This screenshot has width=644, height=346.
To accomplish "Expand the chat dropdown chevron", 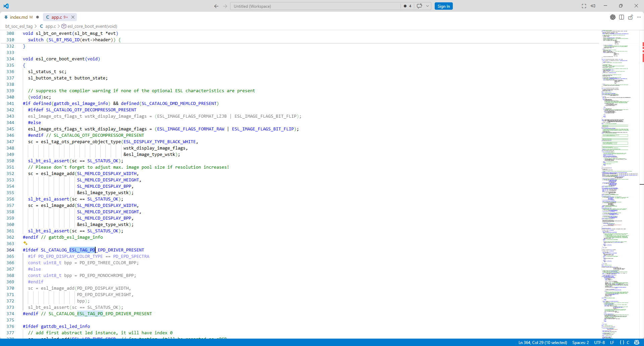I will 427,6.
